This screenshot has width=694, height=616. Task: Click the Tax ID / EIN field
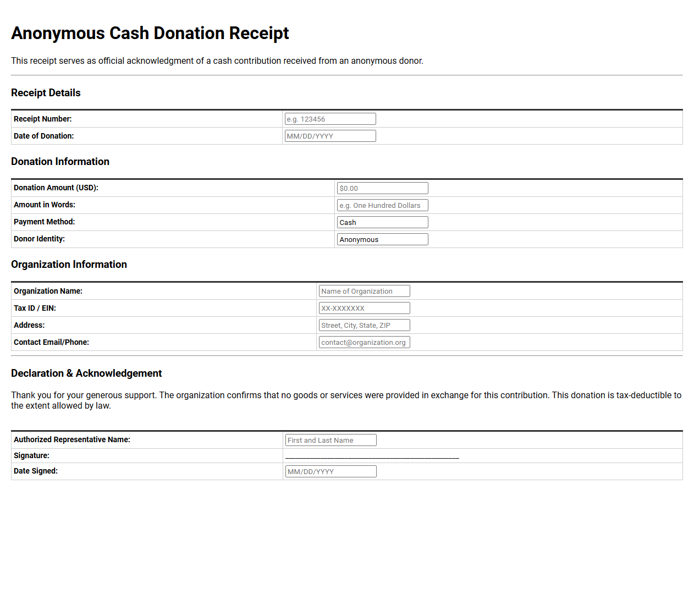[365, 308]
